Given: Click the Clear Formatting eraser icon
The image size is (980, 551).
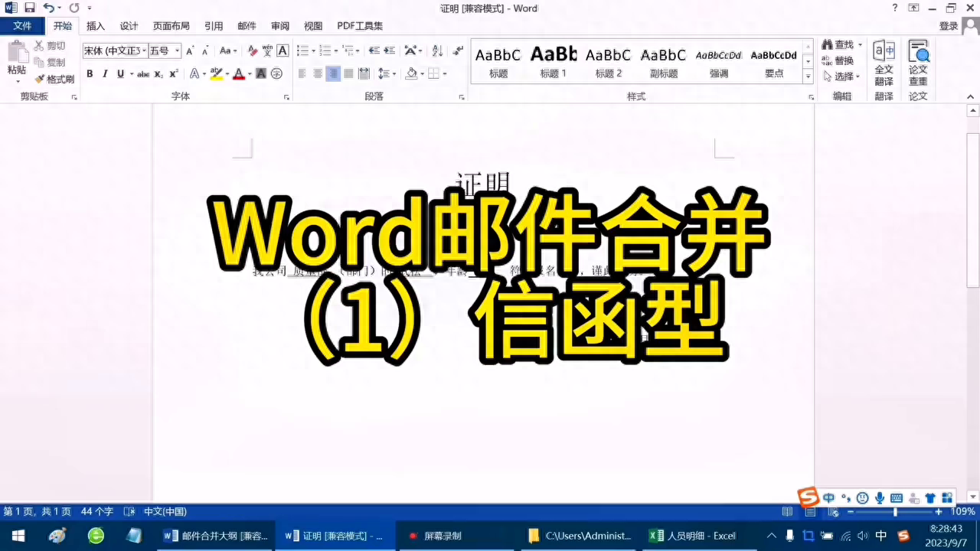Looking at the screenshot, I should point(253,51).
